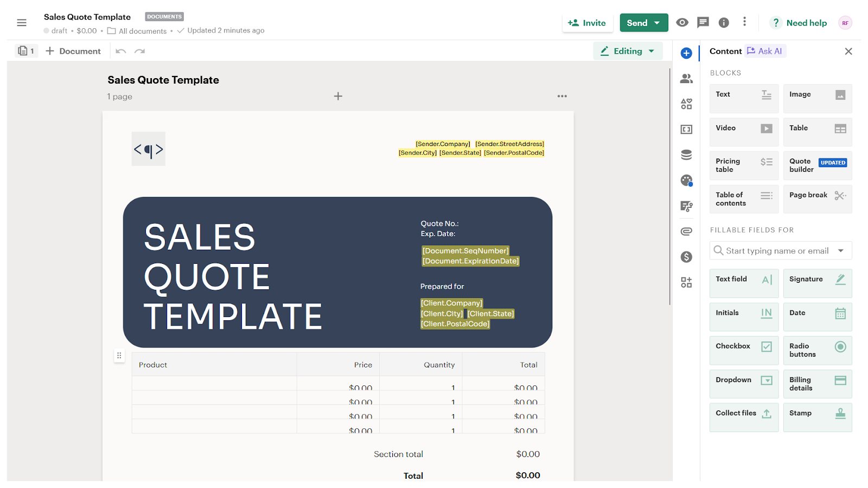Select the Quote builder block
The image size is (868, 488).
click(818, 166)
